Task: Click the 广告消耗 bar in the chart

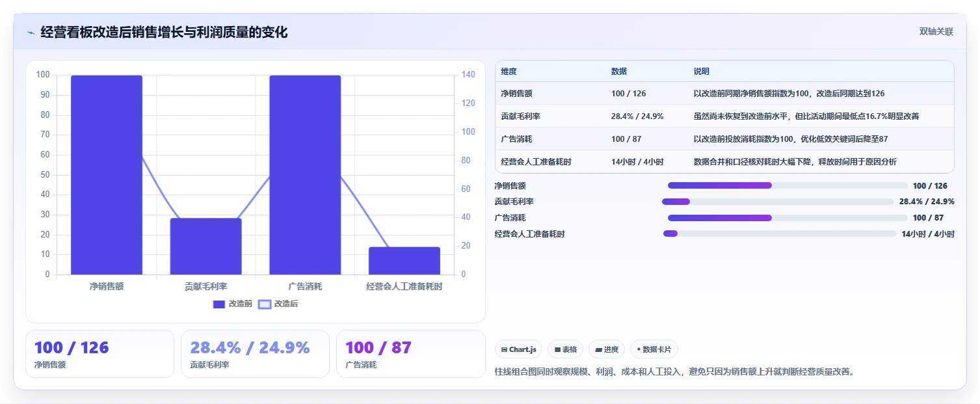Action: click(305, 175)
